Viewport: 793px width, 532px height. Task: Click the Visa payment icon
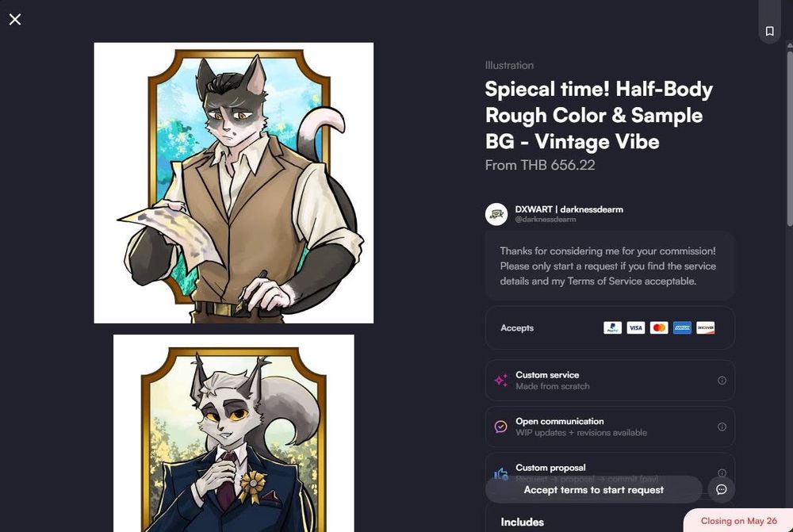pos(636,327)
